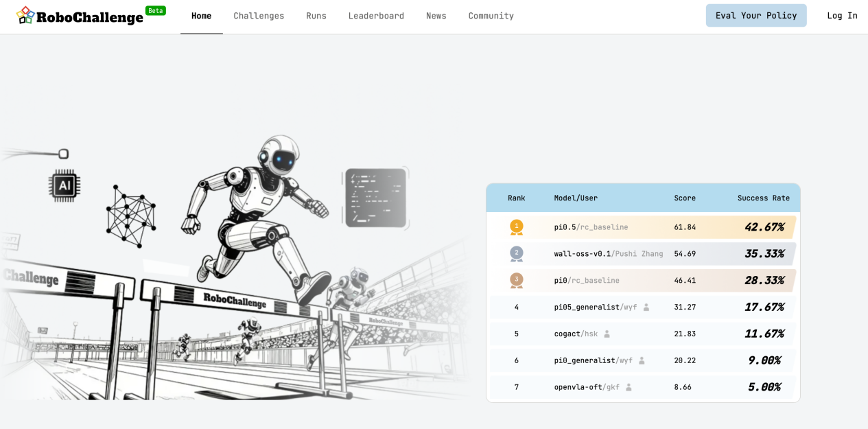The height and width of the screenshot is (429, 868).
Task: Select the wall-oss-v0.1 Pushi Zhang entry
Action: pos(608,254)
